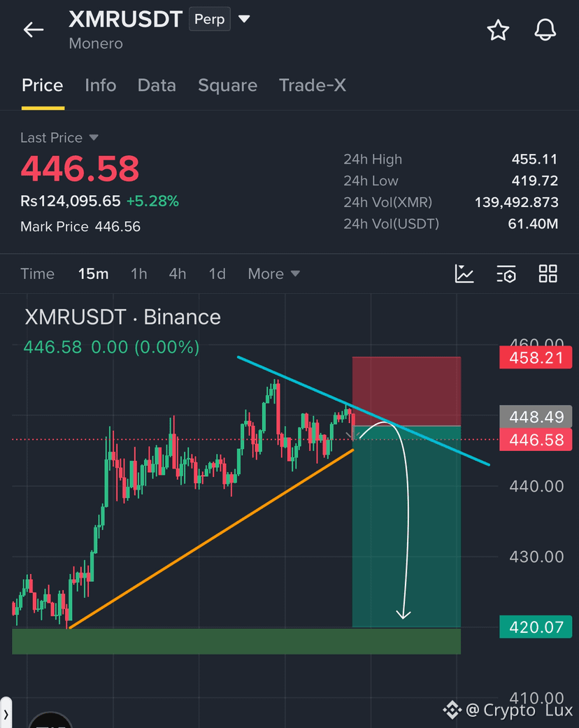This screenshot has height=728, width=579.
Task: Click the 24h Vol(XMR) value 139,492.873
Action: [x=516, y=202]
